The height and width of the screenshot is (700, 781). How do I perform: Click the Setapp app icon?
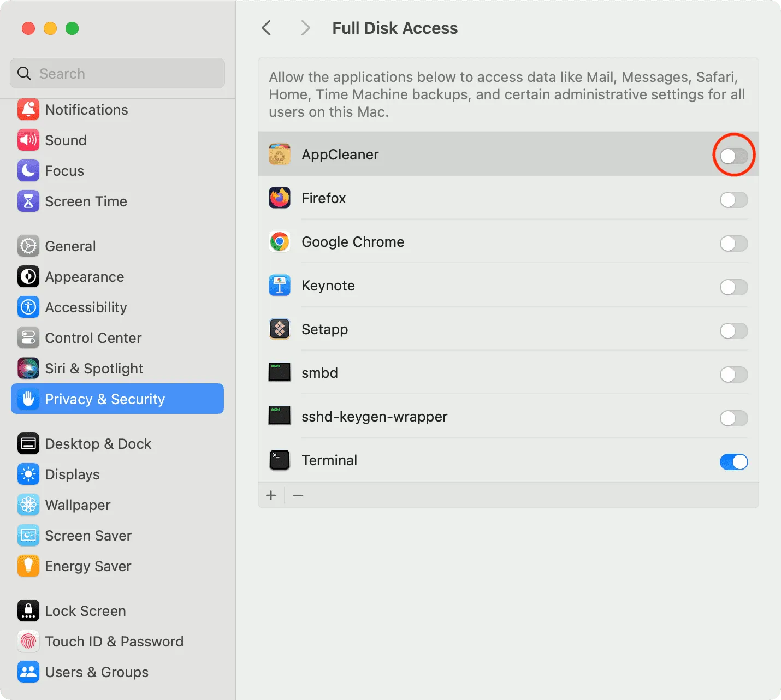click(x=280, y=329)
